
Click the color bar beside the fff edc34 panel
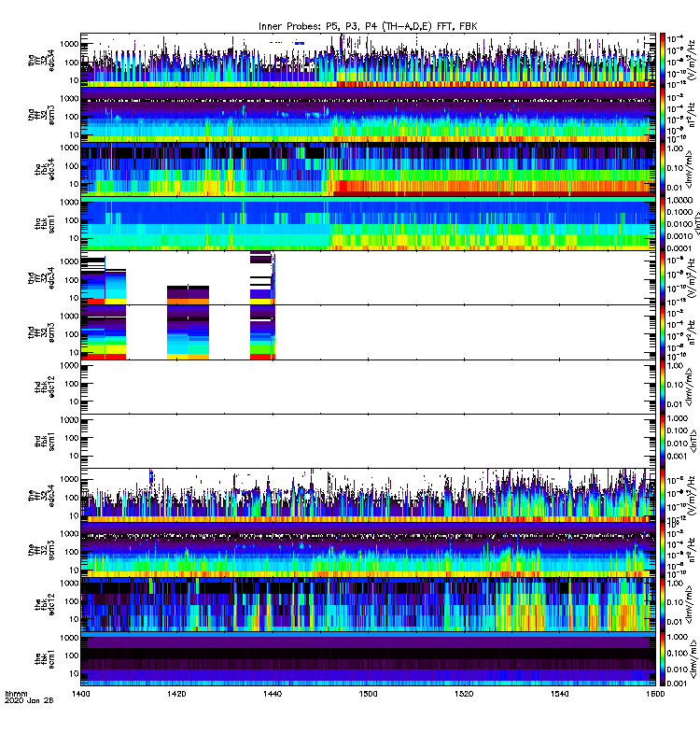[663, 496]
